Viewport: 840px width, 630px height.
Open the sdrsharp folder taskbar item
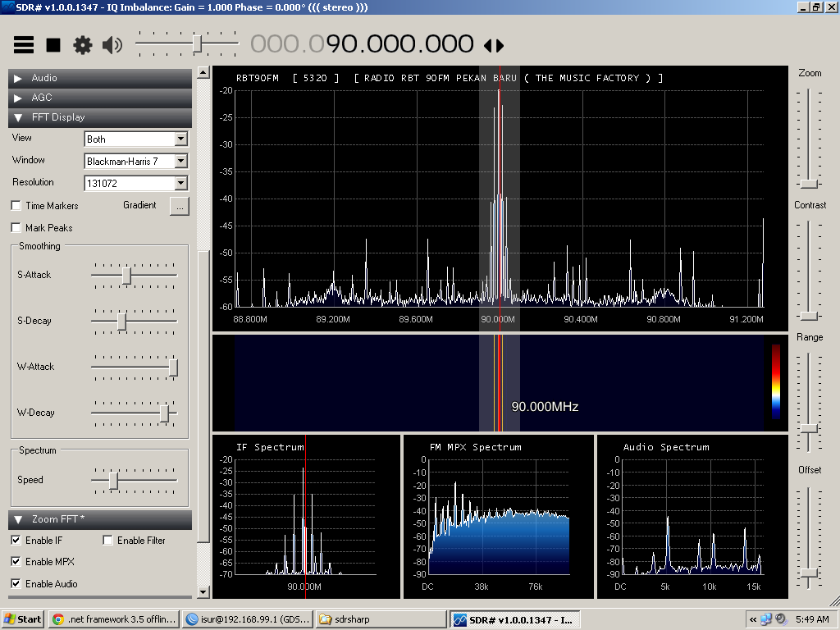pos(381,619)
